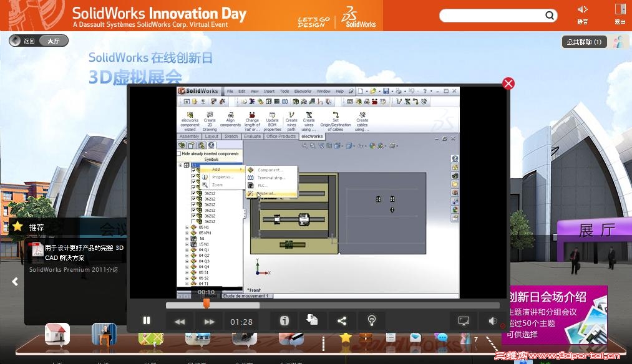
Task: Go back with the 返回 button
Action: point(24,41)
